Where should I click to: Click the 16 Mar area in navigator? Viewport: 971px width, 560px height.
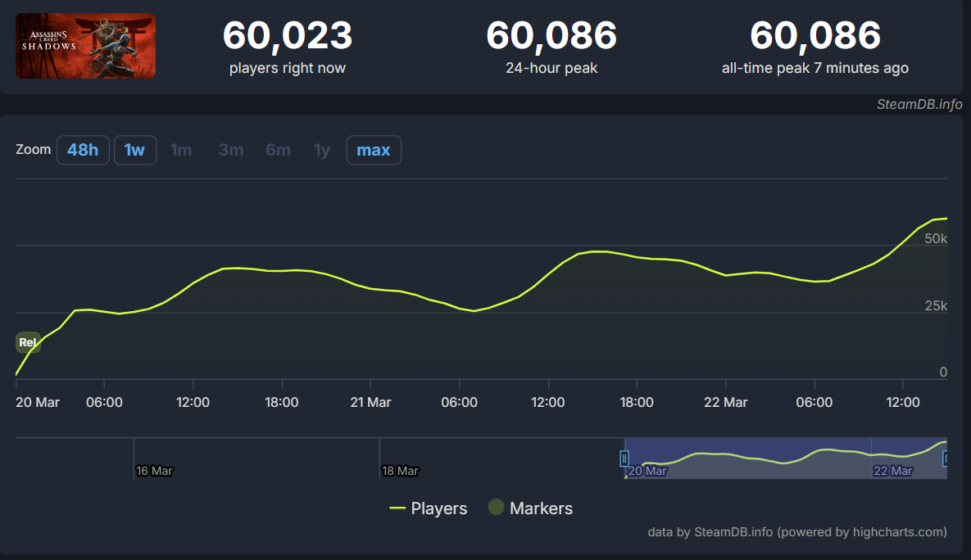154,471
